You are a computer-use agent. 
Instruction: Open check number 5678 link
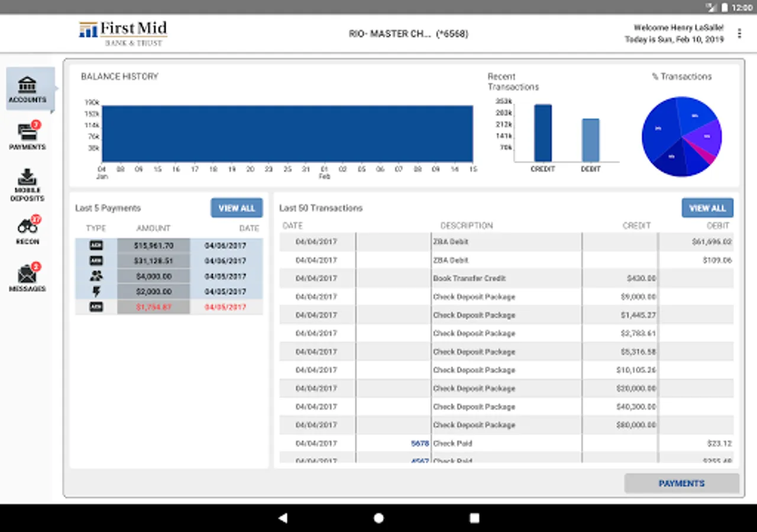tap(420, 443)
